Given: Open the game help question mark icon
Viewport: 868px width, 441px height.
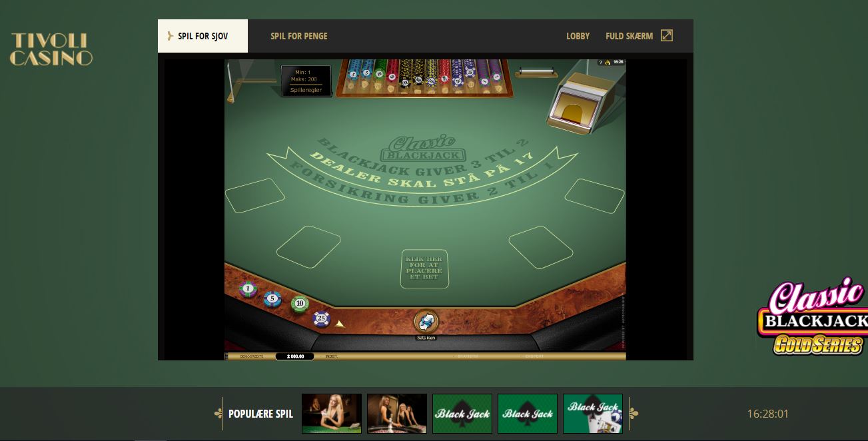Looking at the screenshot, I should pyautogui.click(x=600, y=62).
